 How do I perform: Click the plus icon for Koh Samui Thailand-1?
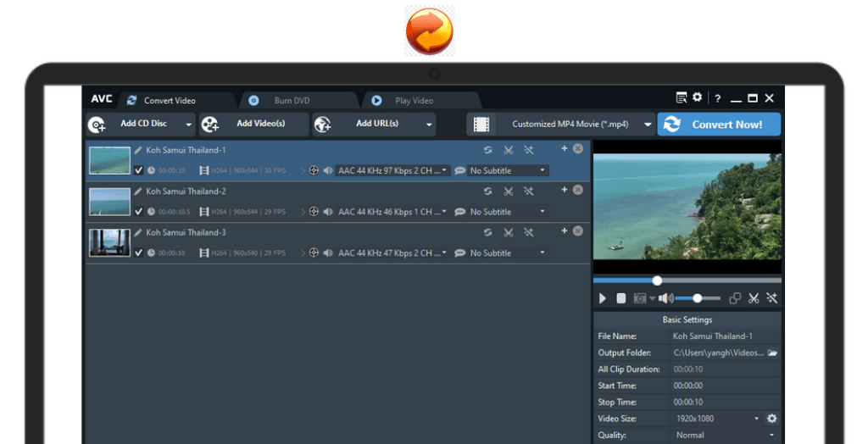tap(564, 148)
